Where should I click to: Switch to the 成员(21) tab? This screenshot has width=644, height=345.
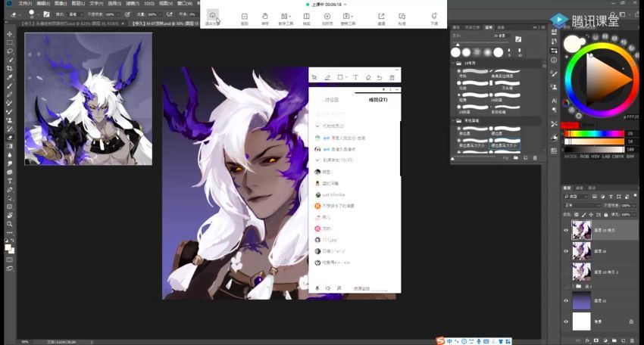[378, 100]
